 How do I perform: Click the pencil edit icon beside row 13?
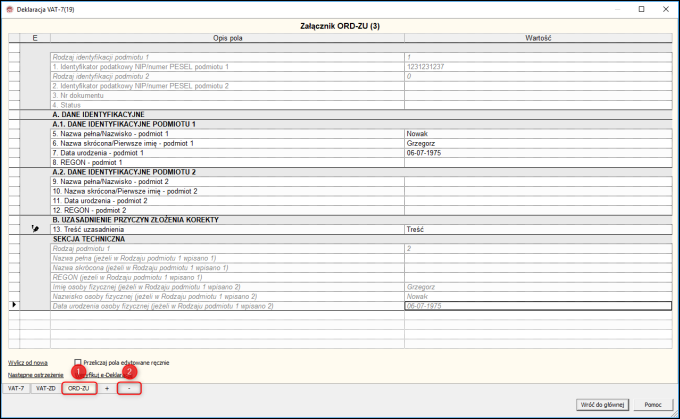(35, 229)
